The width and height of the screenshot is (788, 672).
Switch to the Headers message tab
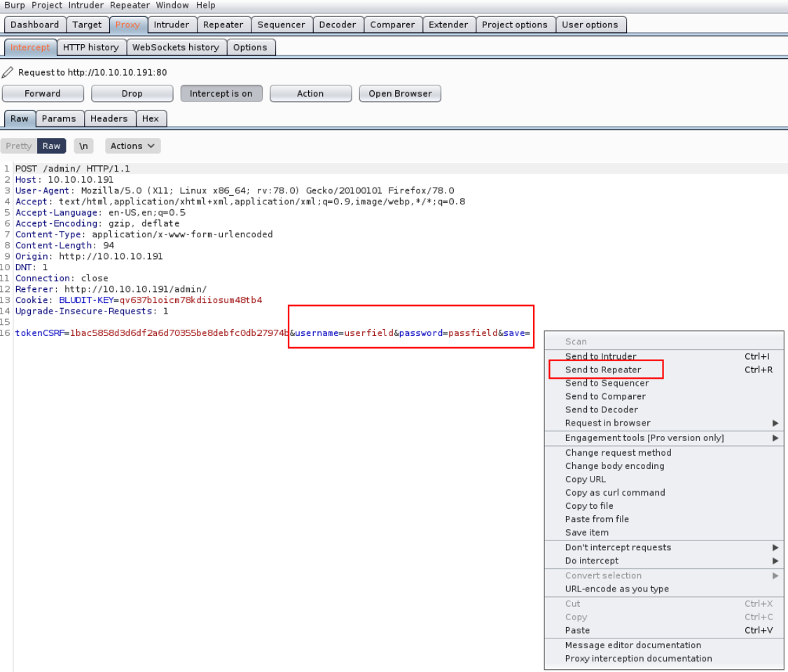coord(109,118)
